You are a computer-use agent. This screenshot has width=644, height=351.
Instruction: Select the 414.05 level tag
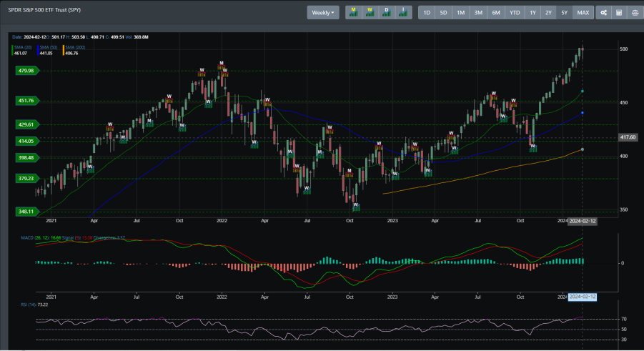point(26,141)
